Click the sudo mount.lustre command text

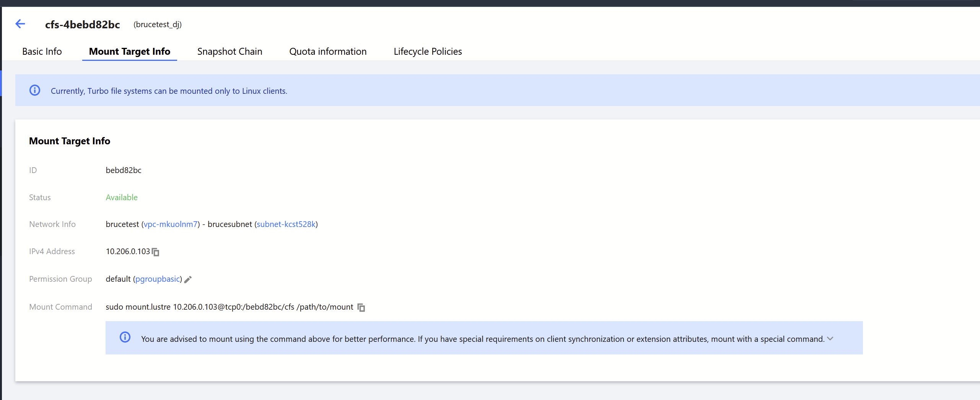(x=229, y=307)
